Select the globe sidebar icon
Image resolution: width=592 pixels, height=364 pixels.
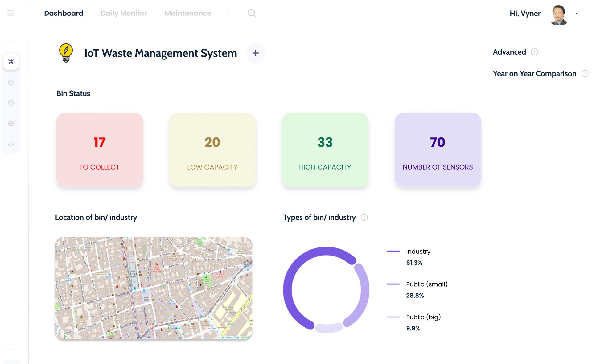click(11, 124)
